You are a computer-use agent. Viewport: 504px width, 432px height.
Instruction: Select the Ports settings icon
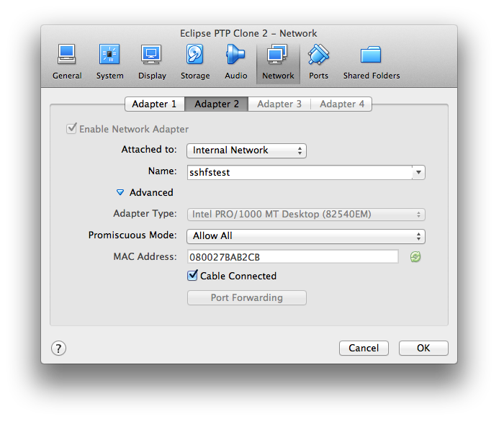(318, 61)
